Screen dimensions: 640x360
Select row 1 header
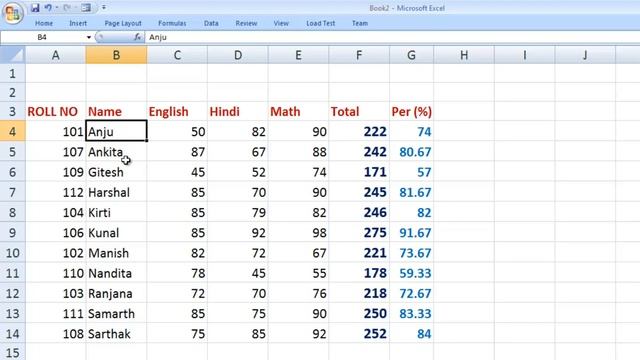pyautogui.click(x=13, y=73)
